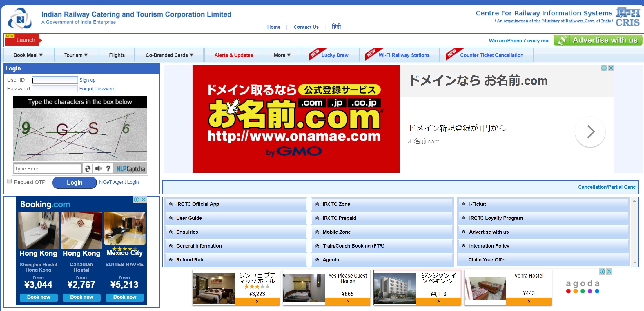The width and height of the screenshot is (644, 311).
Task: Collapse arrow icon next to IRCTC Zone
Action: [x=317, y=204]
